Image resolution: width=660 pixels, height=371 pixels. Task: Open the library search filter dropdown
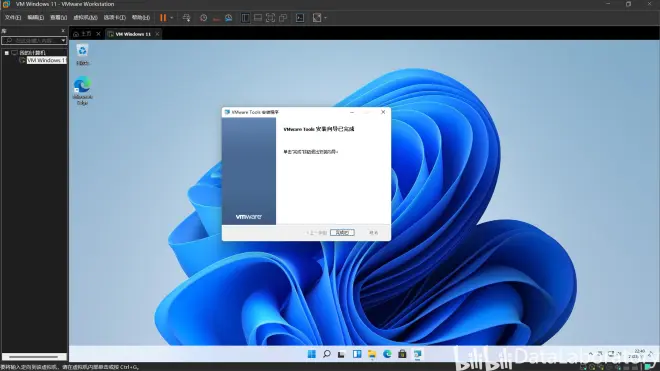pyautogui.click(x=63, y=40)
